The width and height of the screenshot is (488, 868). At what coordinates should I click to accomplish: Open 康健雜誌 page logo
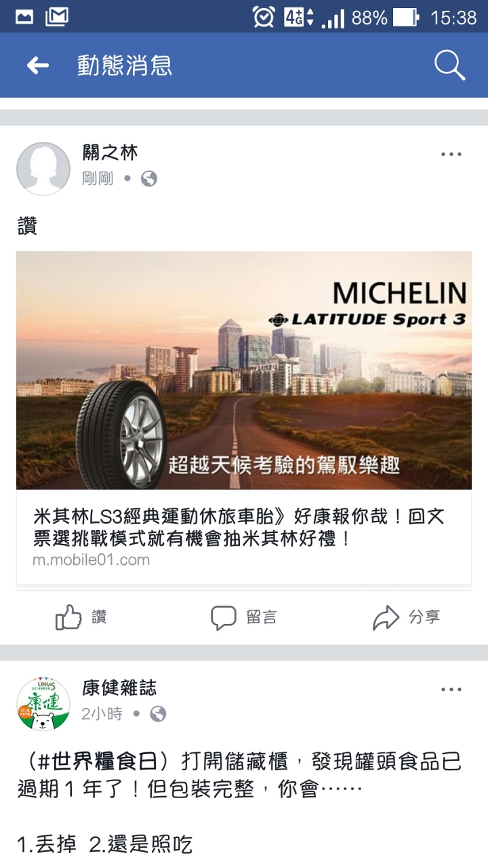pyautogui.click(x=43, y=704)
